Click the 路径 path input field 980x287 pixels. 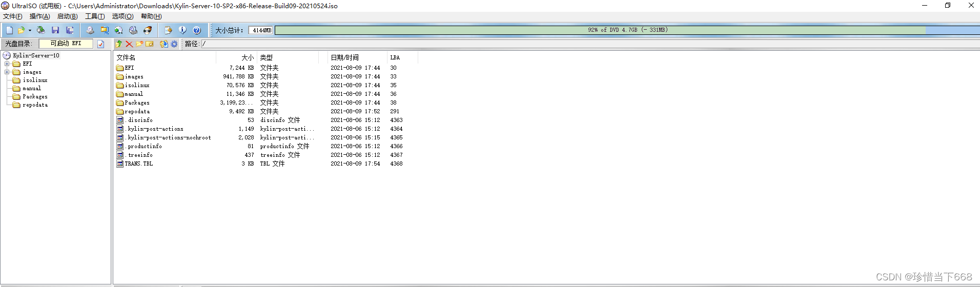[x=589, y=44]
